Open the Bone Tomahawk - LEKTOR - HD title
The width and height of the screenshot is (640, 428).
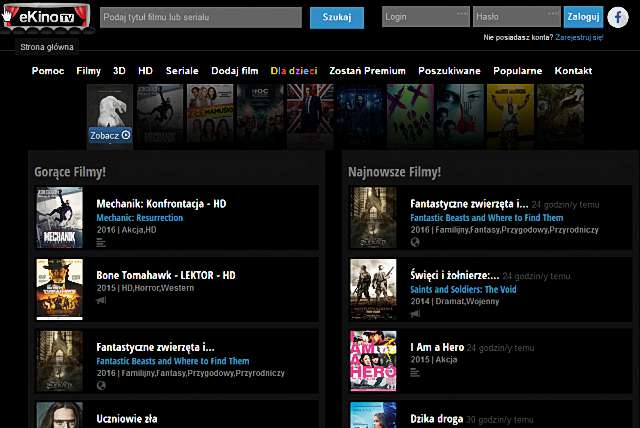[166, 275]
